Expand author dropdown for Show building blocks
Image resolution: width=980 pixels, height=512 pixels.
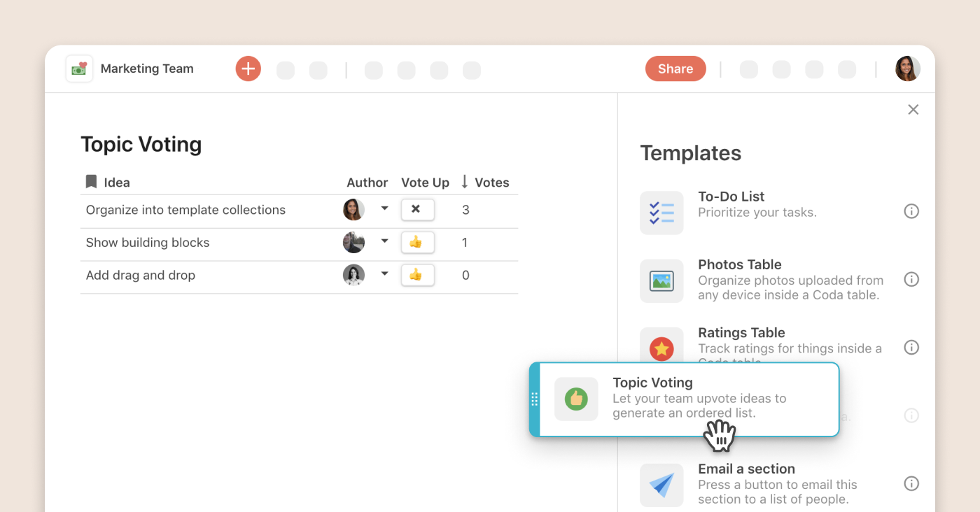click(384, 241)
